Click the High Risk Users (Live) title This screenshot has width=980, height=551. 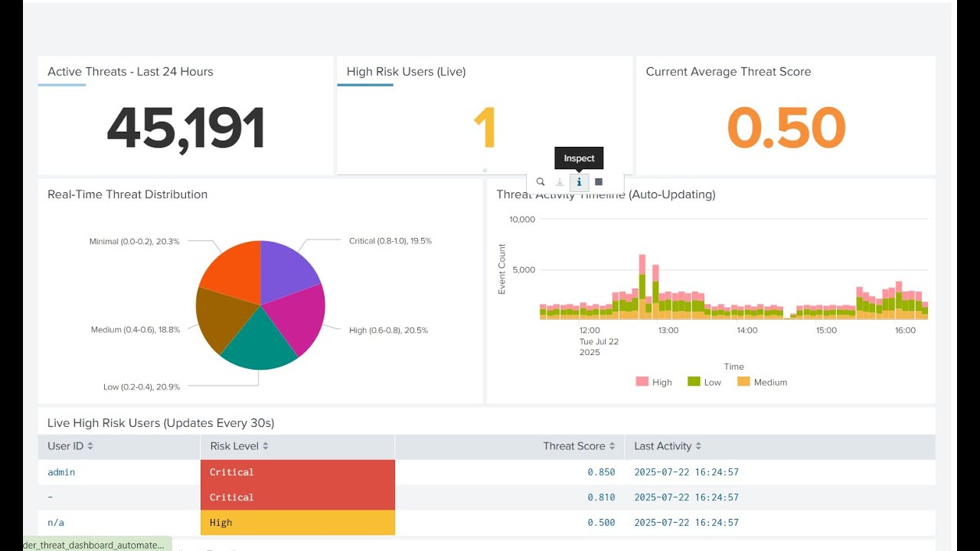(406, 72)
